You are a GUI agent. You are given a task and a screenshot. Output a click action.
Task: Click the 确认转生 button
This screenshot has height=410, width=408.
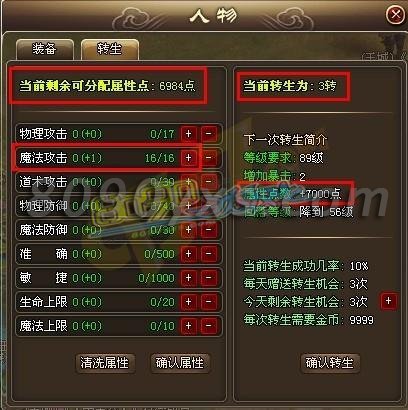pos(330,363)
